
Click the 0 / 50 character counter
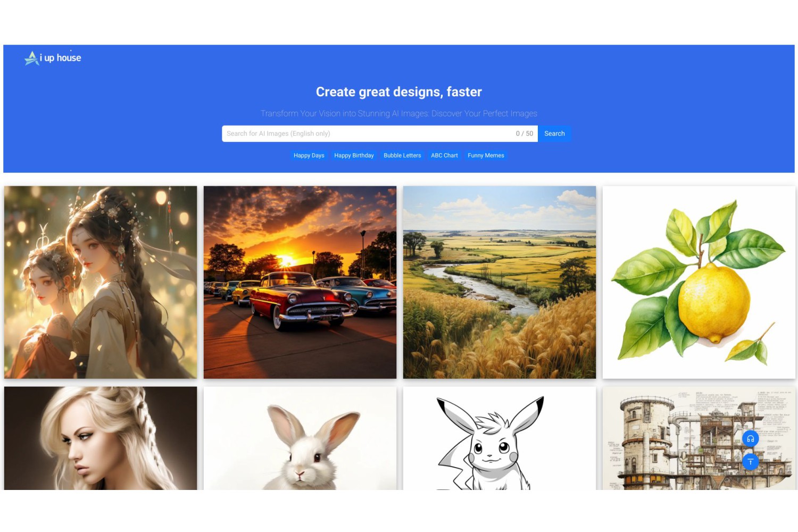click(524, 134)
